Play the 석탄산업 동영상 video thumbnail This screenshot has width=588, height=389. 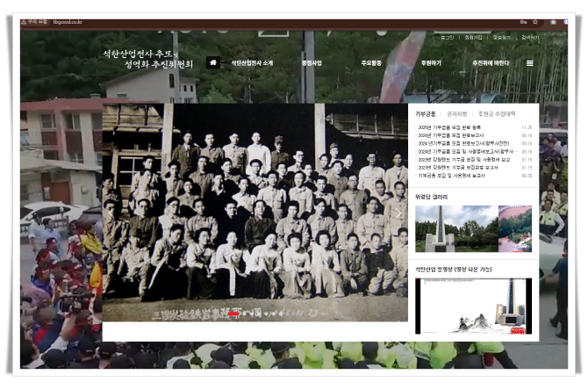tap(473, 306)
